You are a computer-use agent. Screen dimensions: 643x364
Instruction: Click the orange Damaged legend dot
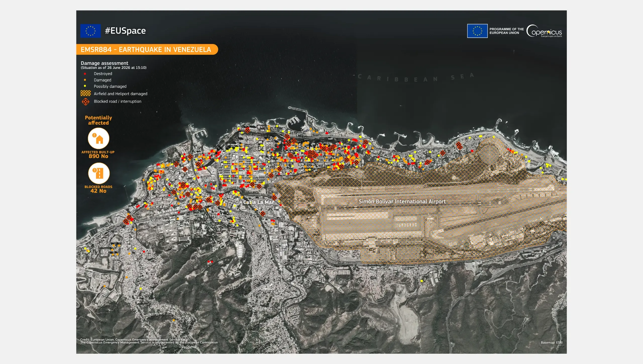(x=85, y=80)
